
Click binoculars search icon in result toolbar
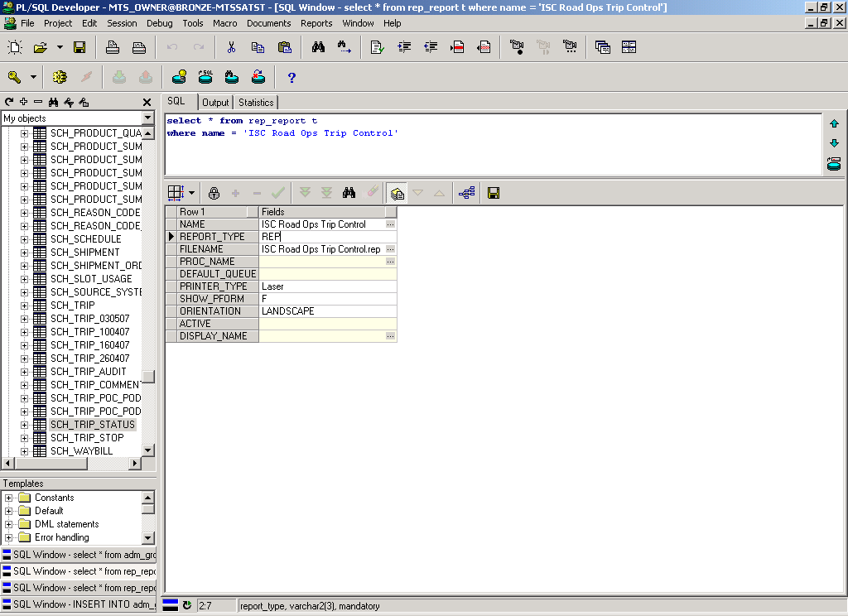[x=349, y=193]
